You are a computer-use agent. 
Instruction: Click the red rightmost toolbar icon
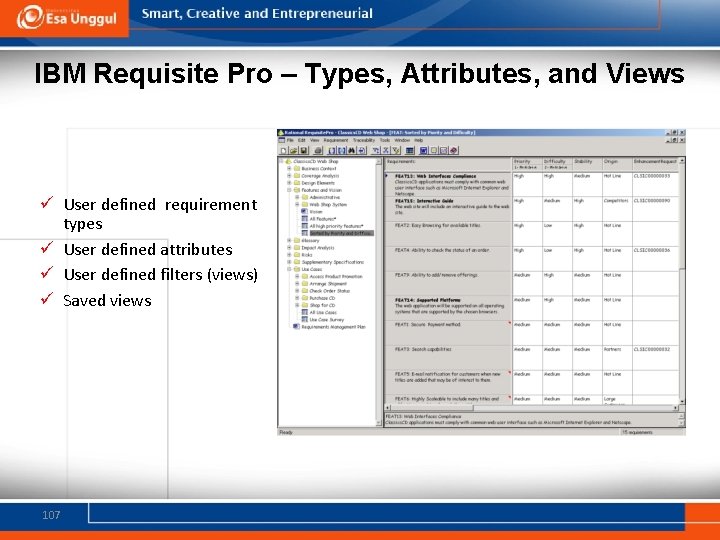454,150
